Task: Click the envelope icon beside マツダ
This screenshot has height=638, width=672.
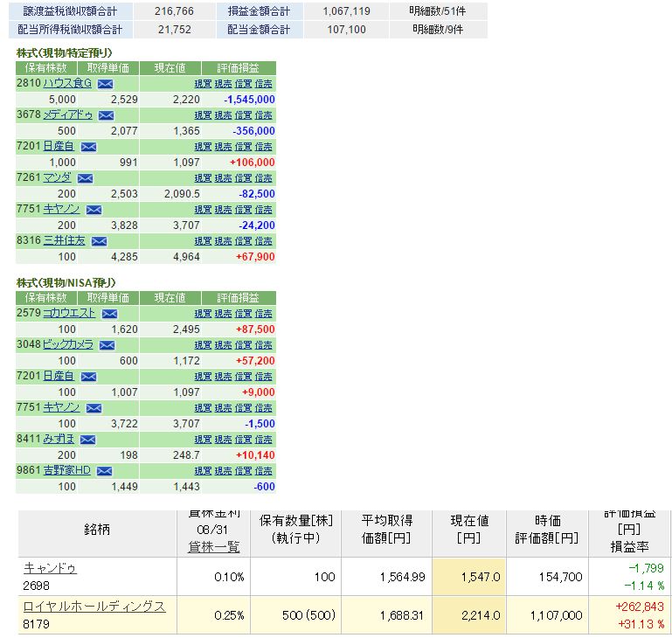Action: pos(85,178)
